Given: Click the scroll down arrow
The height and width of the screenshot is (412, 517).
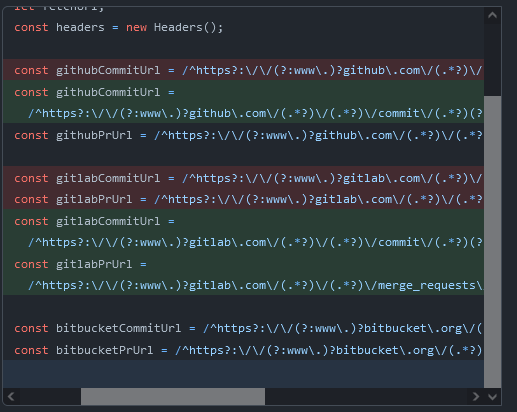Looking at the screenshot, I should coord(492,397).
